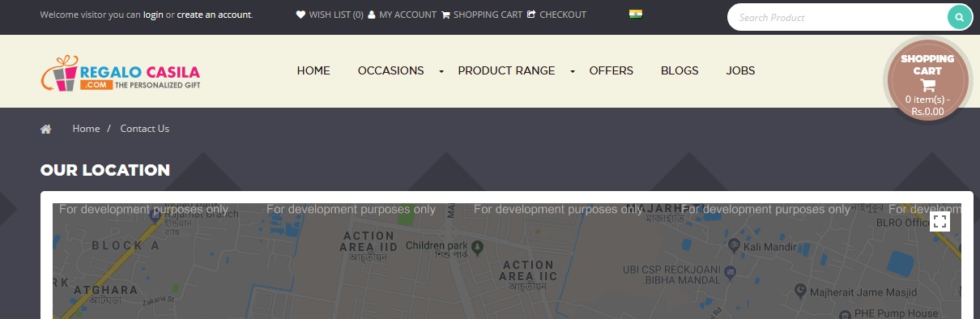Click the home icon in breadcrumb
The width and height of the screenshot is (980, 319).
click(x=46, y=129)
